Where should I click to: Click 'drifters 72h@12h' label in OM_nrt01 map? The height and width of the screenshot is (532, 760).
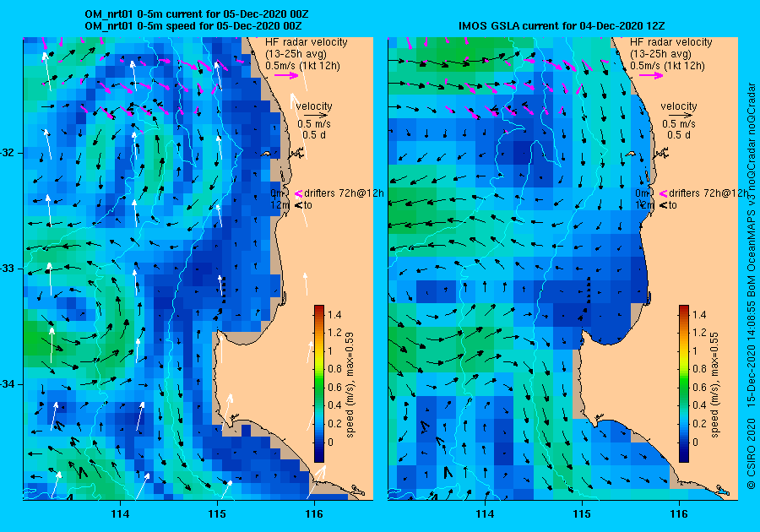click(345, 193)
